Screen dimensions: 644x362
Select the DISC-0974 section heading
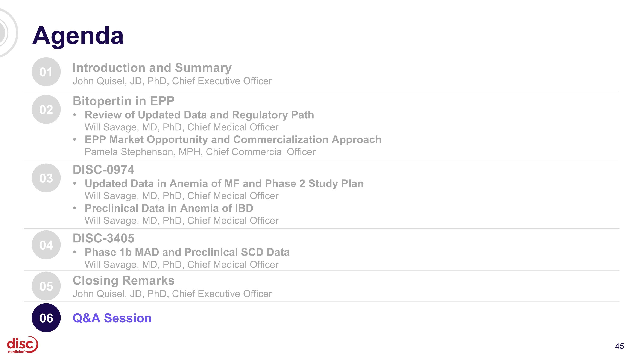coord(103,170)
